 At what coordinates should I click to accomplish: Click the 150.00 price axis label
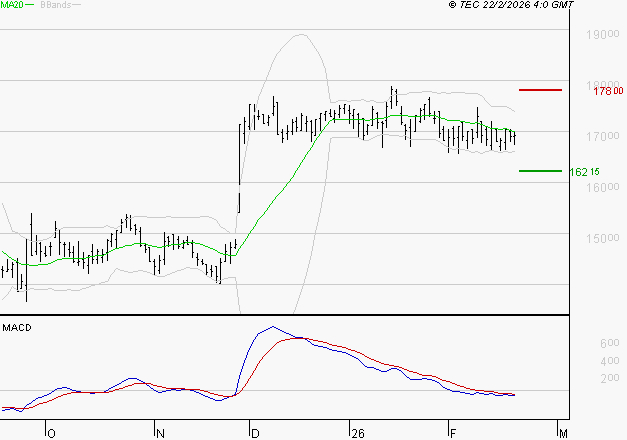pyautogui.click(x=603, y=238)
